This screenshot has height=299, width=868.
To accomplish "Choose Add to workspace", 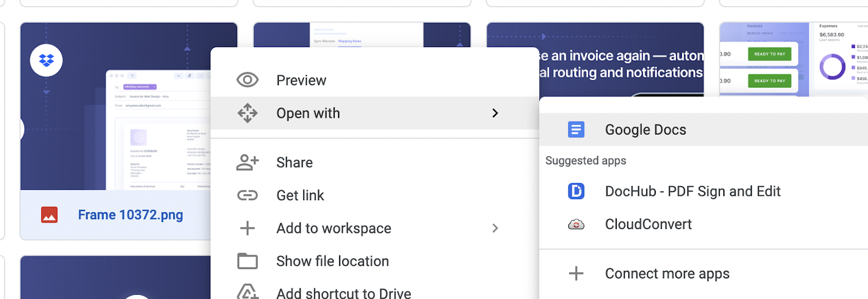I will click(375, 228).
